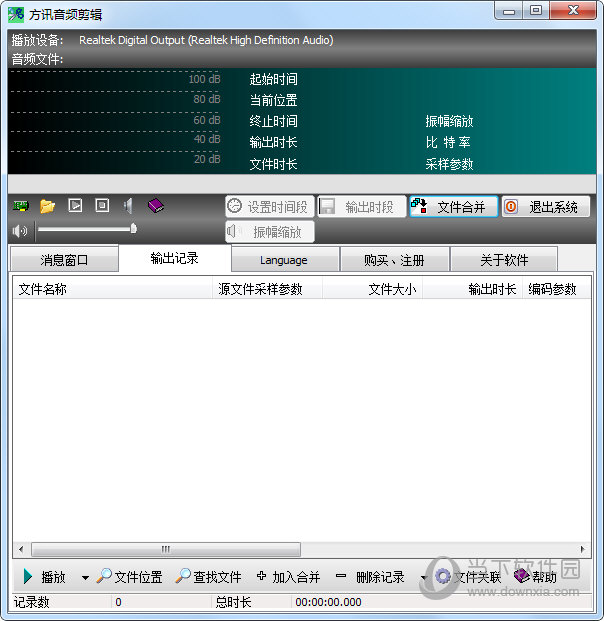
Task: Expand dropdown arrow after 删除记录
Action: [x=423, y=577]
